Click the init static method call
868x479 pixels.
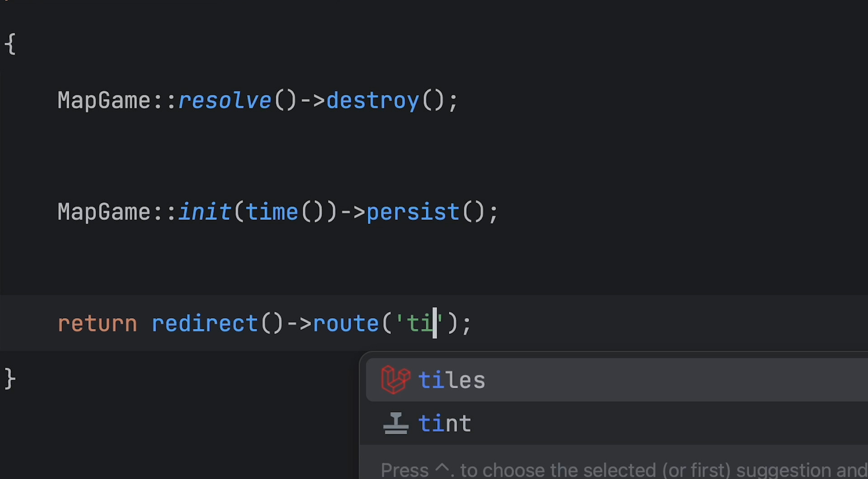[205, 212]
